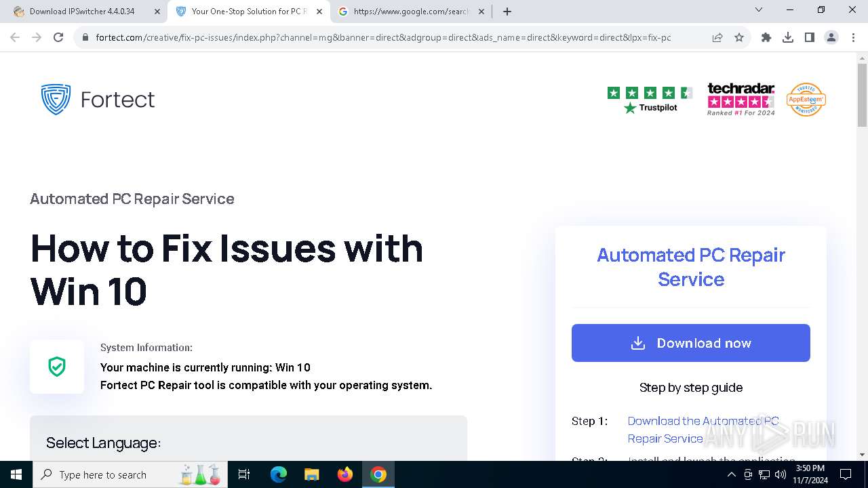Open the tab search chevron
The height and width of the screenshot is (488, 868).
(x=759, y=10)
